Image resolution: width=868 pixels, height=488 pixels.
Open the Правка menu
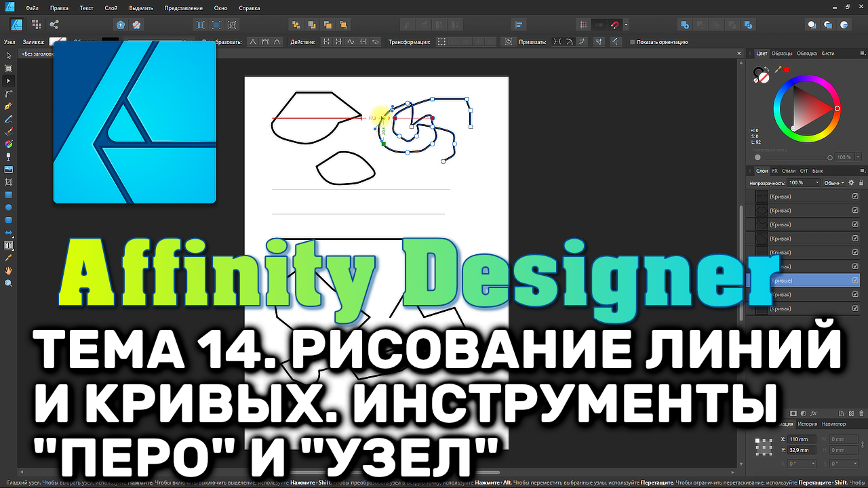[60, 9]
